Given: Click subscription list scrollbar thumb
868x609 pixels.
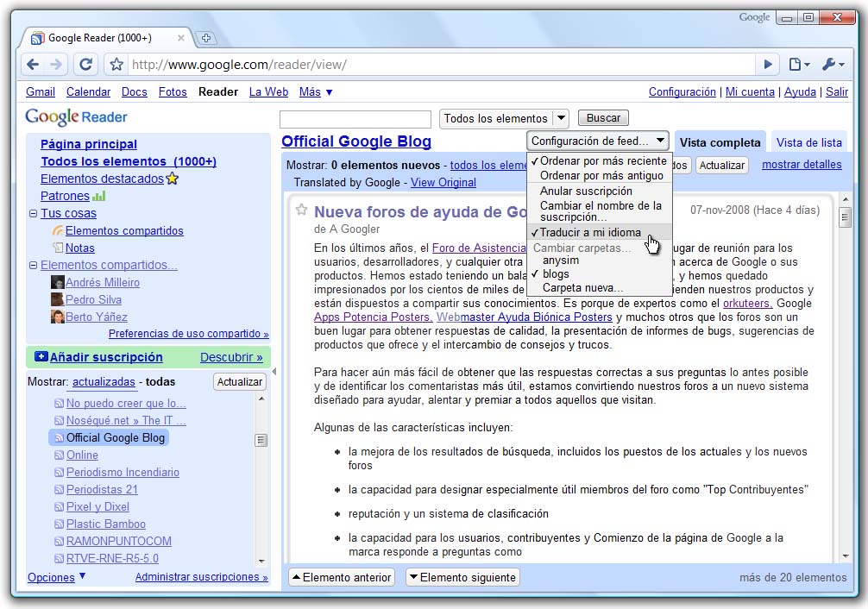Looking at the screenshot, I should click(261, 440).
